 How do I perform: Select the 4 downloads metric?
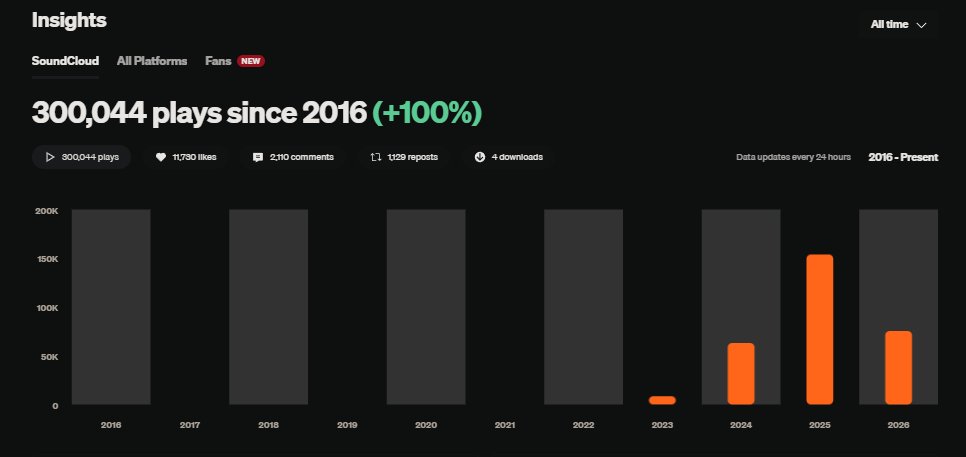click(508, 157)
